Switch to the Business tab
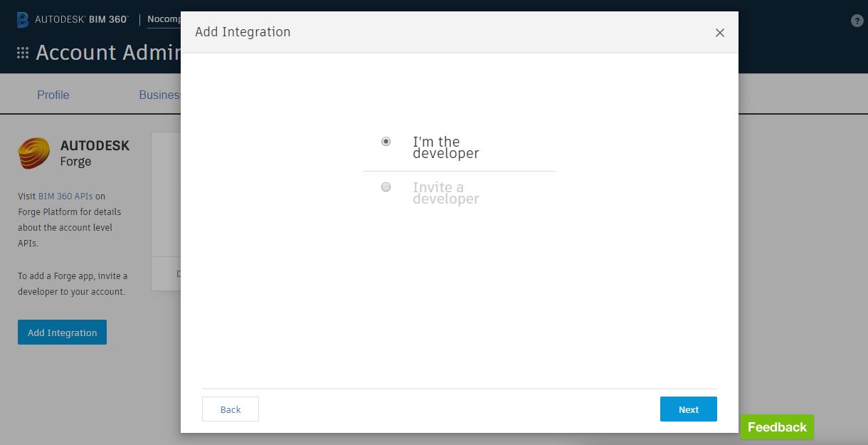 (x=160, y=95)
